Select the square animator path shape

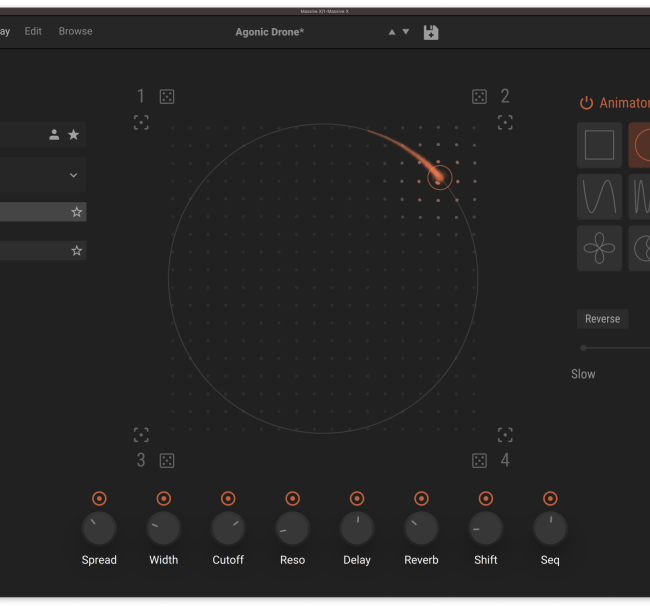tap(599, 145)
